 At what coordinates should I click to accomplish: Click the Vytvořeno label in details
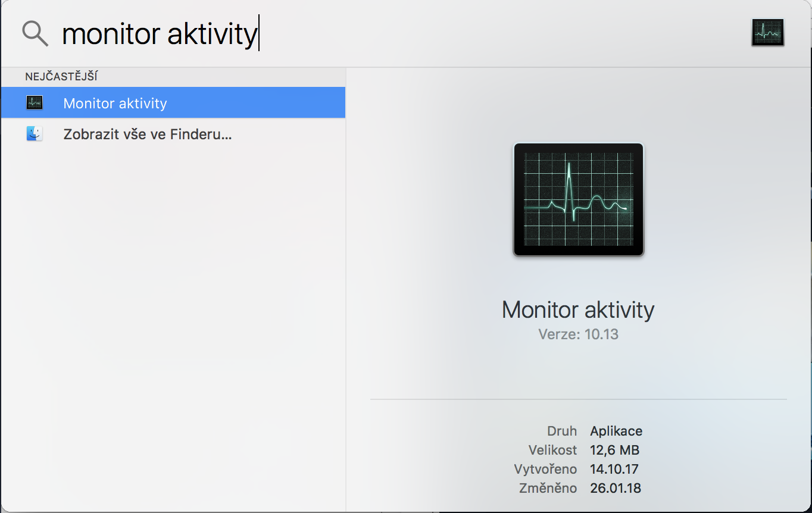click(x=545, y=469)
